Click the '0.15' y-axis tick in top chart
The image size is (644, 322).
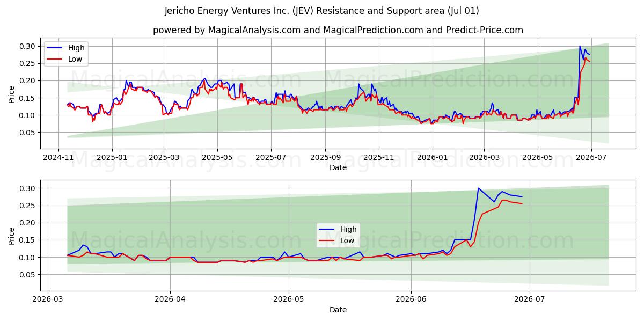click(27, 98)
